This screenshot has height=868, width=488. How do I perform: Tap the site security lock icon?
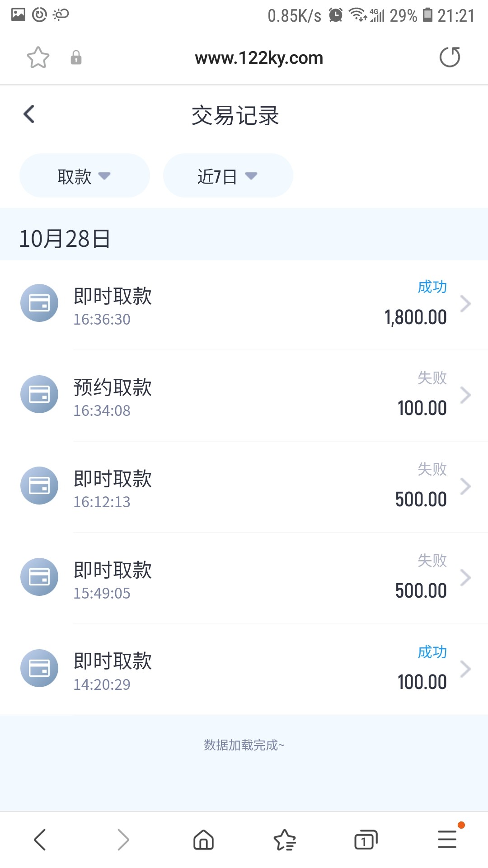coord(76,57)
